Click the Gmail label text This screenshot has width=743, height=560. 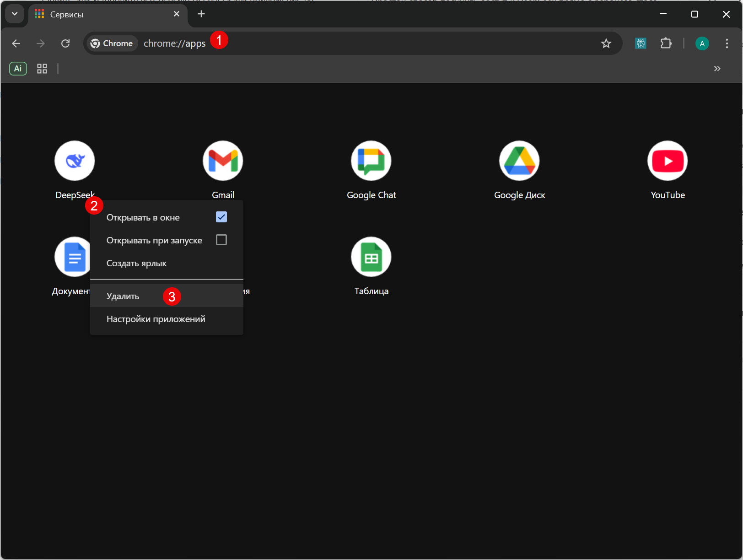223,195
